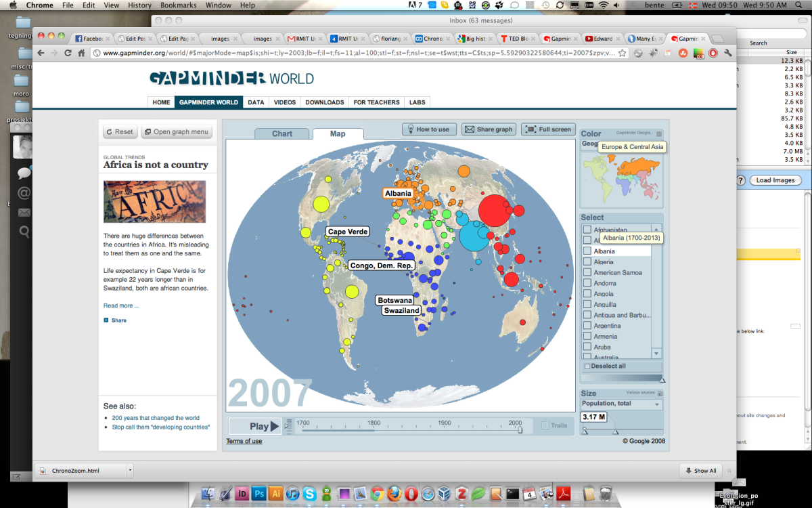Open Adobe Acrobat from the dock
Viewport: 812px width, 508px height.
coord(565,494)
